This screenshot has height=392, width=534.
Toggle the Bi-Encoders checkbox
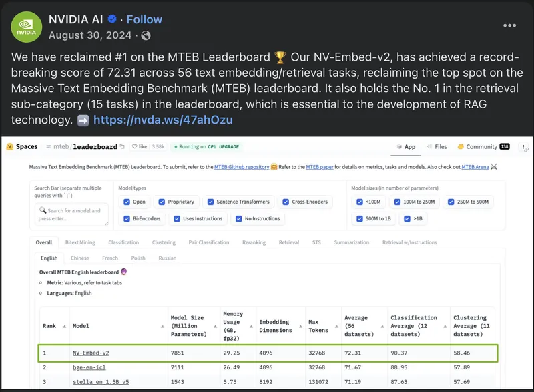[127, 218]
